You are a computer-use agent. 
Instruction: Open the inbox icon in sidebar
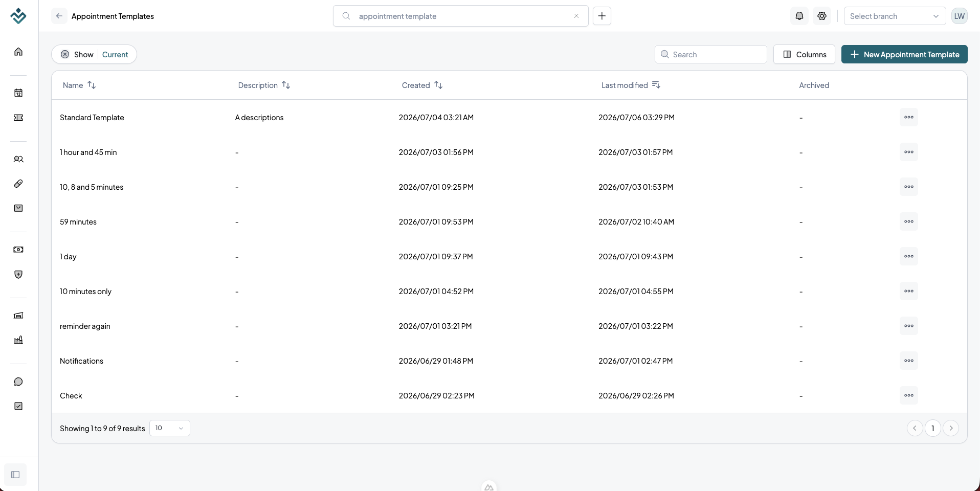18,208
